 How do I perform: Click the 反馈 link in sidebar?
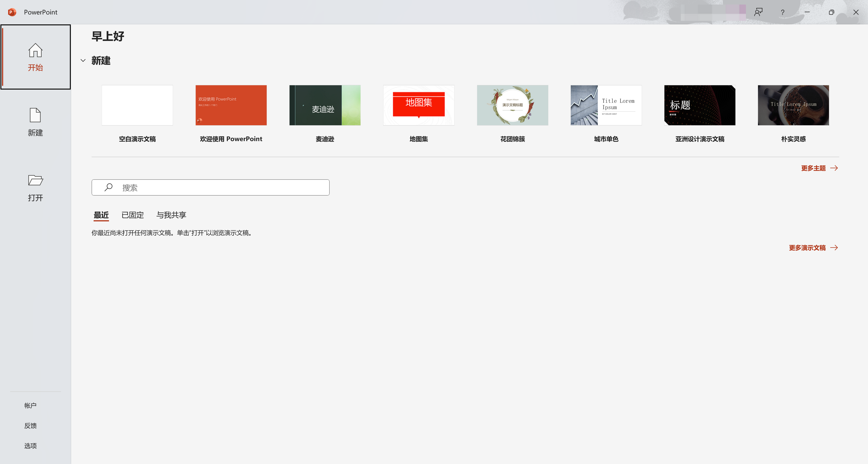(x=30, y=425)
